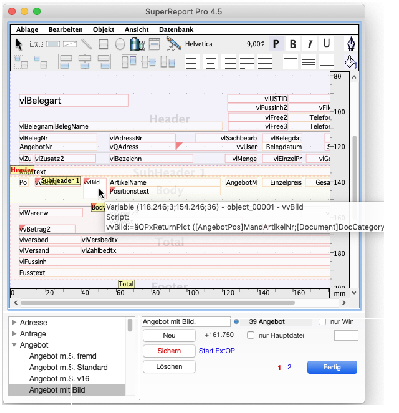Select Angebot m.S. fremd in tree
Viewport: 399px width, 413px height.
click(63, 356)
